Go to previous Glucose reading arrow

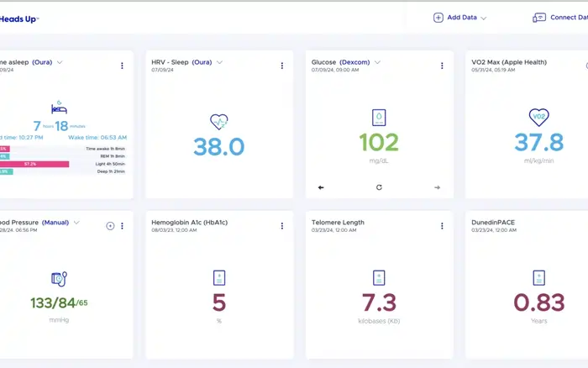point(321,187)
